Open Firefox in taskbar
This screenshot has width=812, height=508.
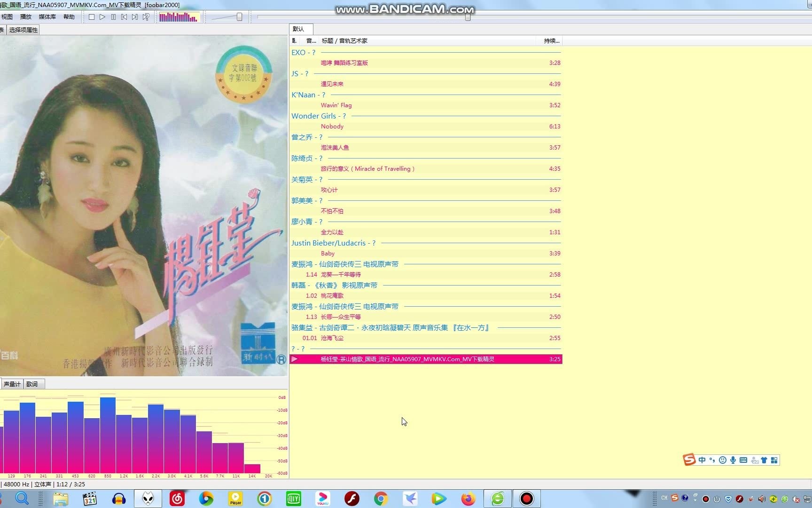(x=468, y=499)
